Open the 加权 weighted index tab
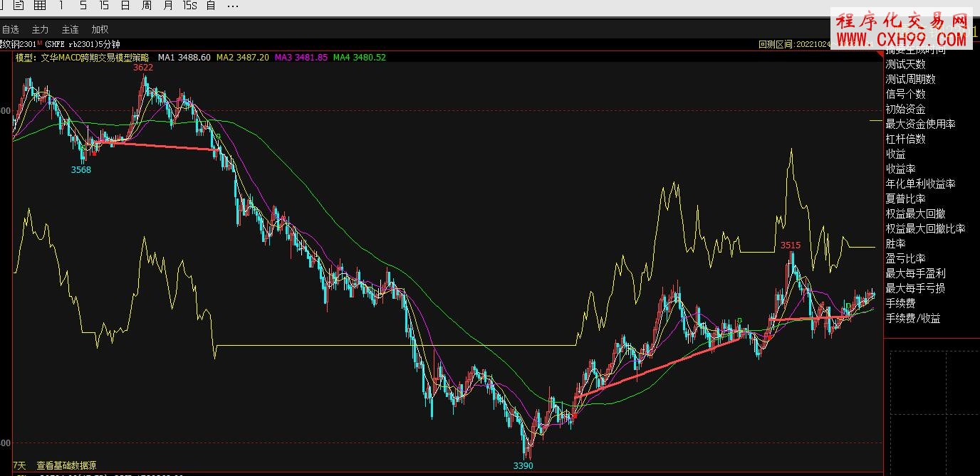Screen dimensions: 980x476 tap(100, 29)
